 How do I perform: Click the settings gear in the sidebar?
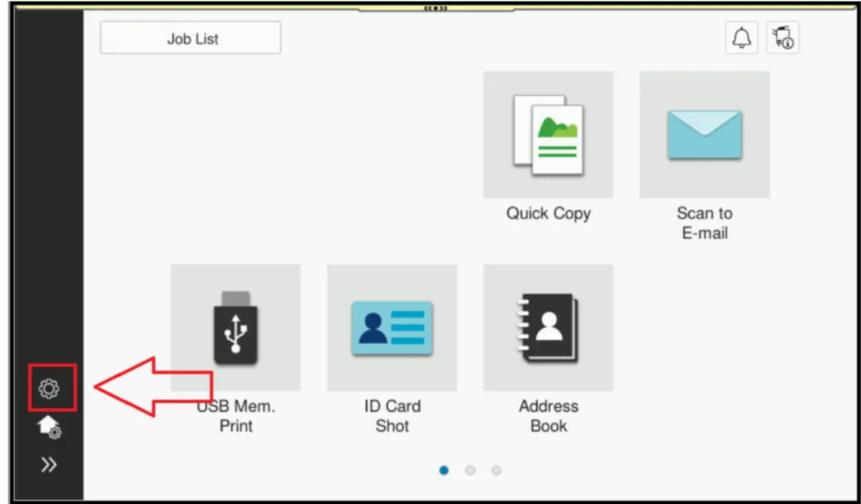[x=49, y=389]
